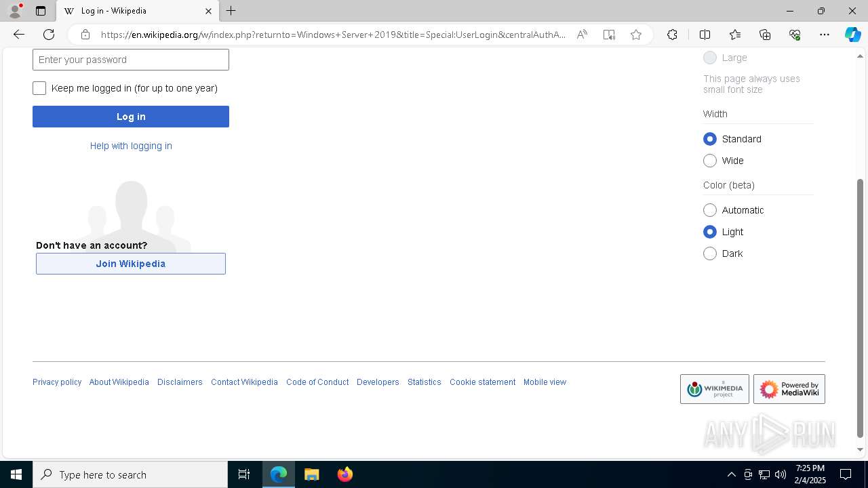Open the Windows Start menu
Screen dimensions: 868x488
pyautogui.click(x=16, y=474)
